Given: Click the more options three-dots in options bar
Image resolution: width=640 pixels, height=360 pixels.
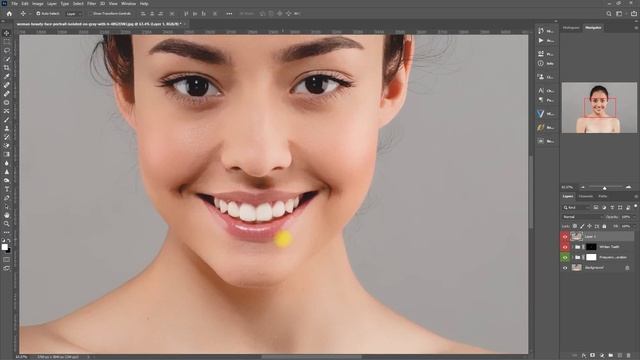Looking at the screenshot, I should 229,13.
